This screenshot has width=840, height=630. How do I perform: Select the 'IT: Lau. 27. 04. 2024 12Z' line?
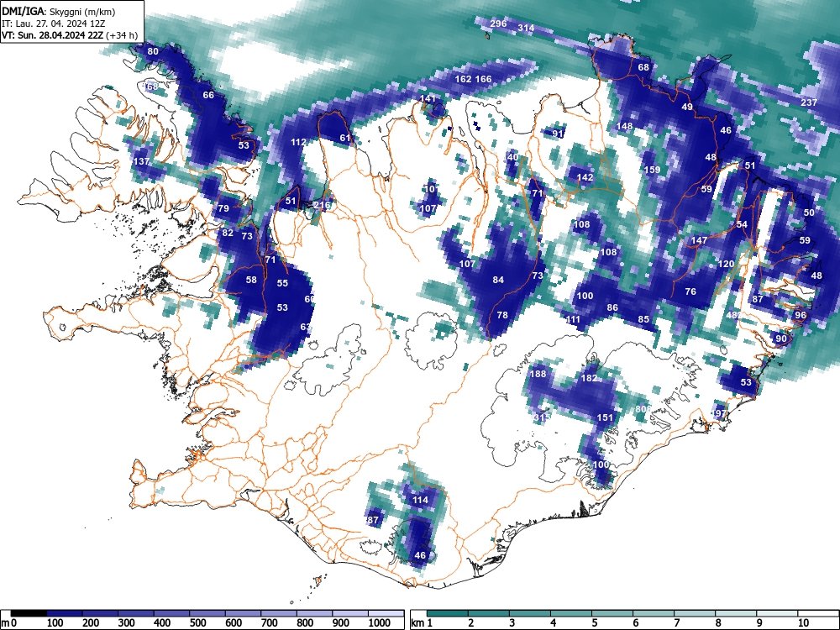pyautogui.click(x=51, y=24)
